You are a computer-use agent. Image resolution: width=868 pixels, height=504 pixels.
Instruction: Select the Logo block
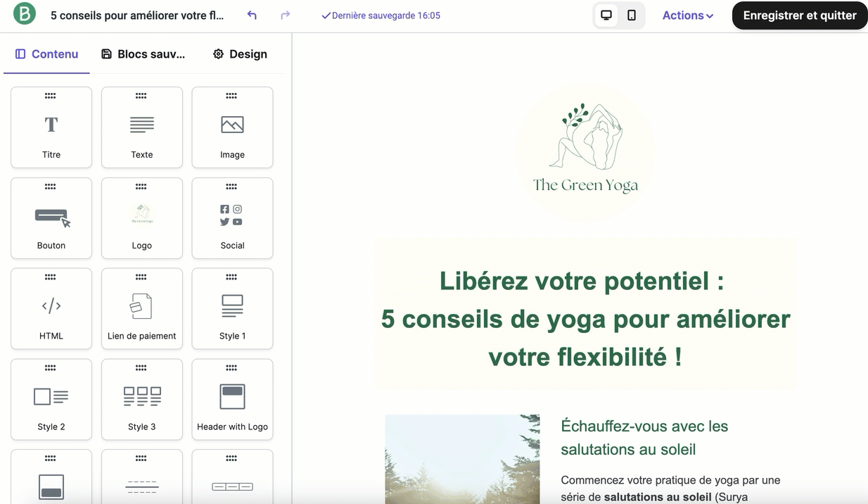[142, 218]
